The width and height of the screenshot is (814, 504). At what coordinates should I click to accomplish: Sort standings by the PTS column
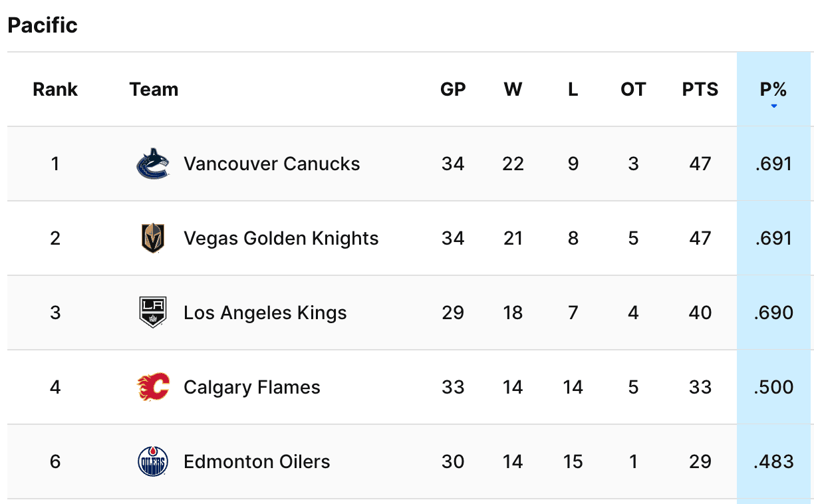click(x=700, y=89)
